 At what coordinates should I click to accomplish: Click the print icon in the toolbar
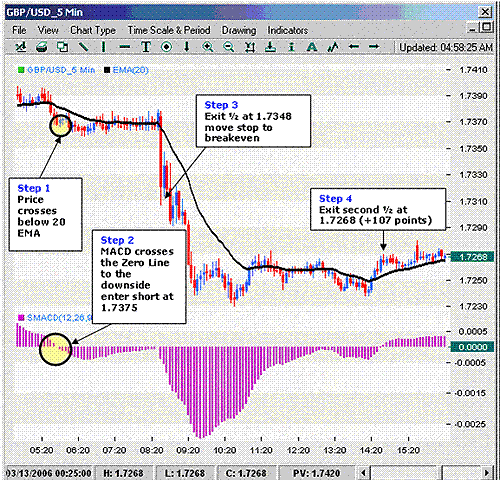point(42,47)
